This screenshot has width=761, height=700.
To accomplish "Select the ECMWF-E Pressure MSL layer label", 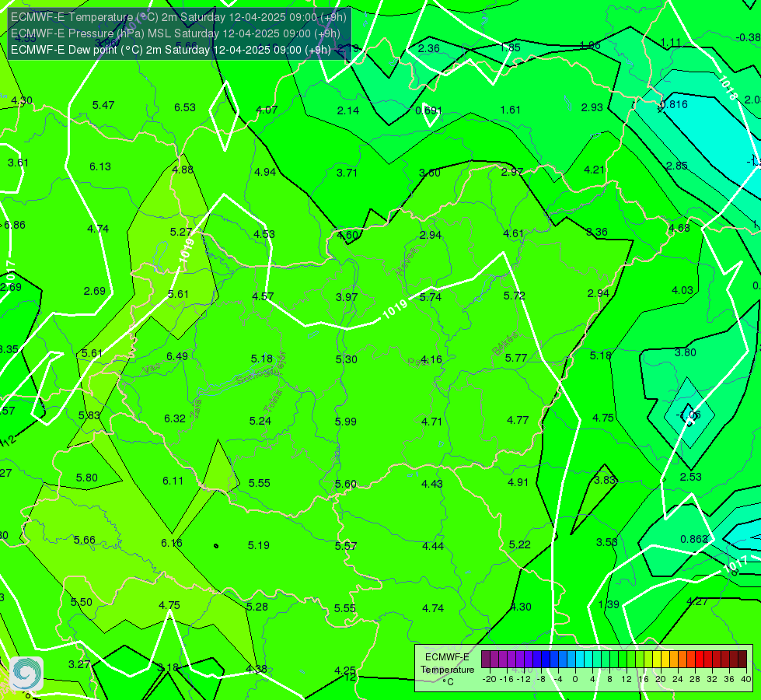I will click(x=175, y=33).
